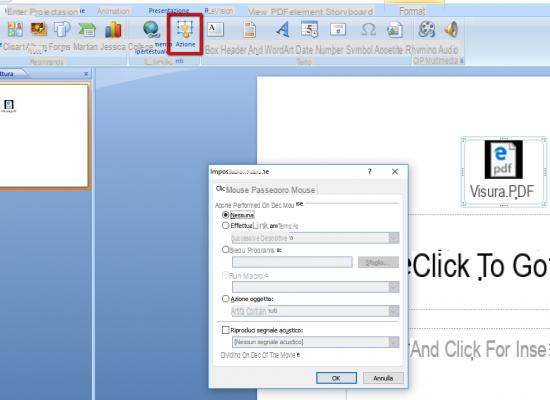Image resolution: width=550 pixels, height=400 pixels.
Task: Insert Object icon in the ribbon
Action: click(x=395, y=29)
